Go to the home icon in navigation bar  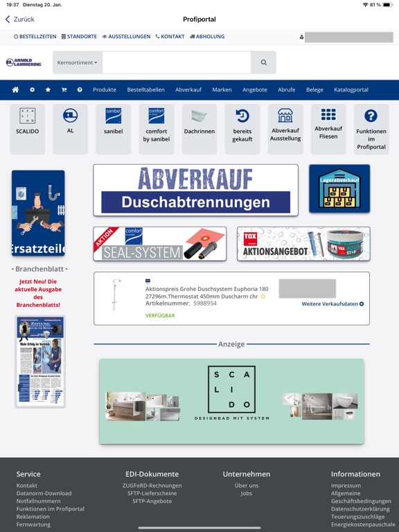coord(15,90)
